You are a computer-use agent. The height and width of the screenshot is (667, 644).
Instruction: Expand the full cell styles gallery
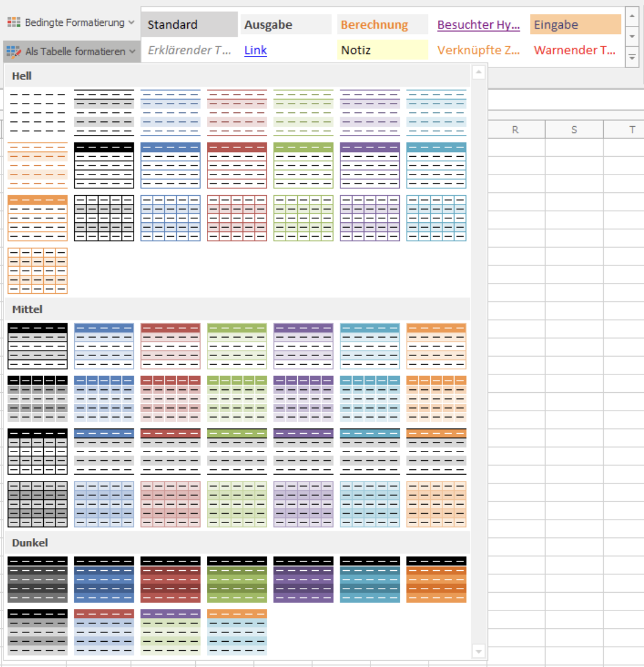click(632, 58)
